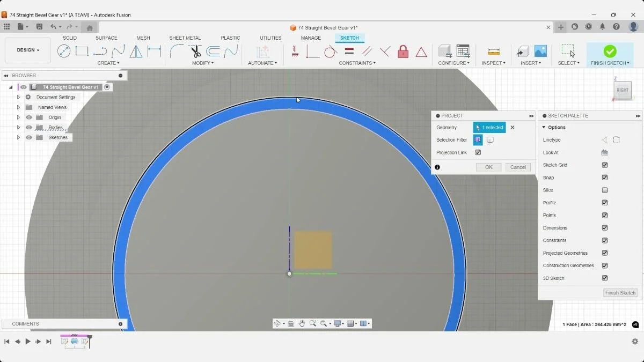Clear the Geometry selection with X

tap(513, 128)
